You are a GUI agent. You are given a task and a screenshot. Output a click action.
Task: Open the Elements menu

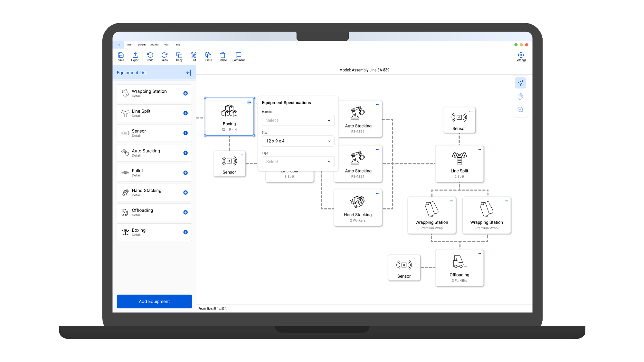(x=142, y=45)
